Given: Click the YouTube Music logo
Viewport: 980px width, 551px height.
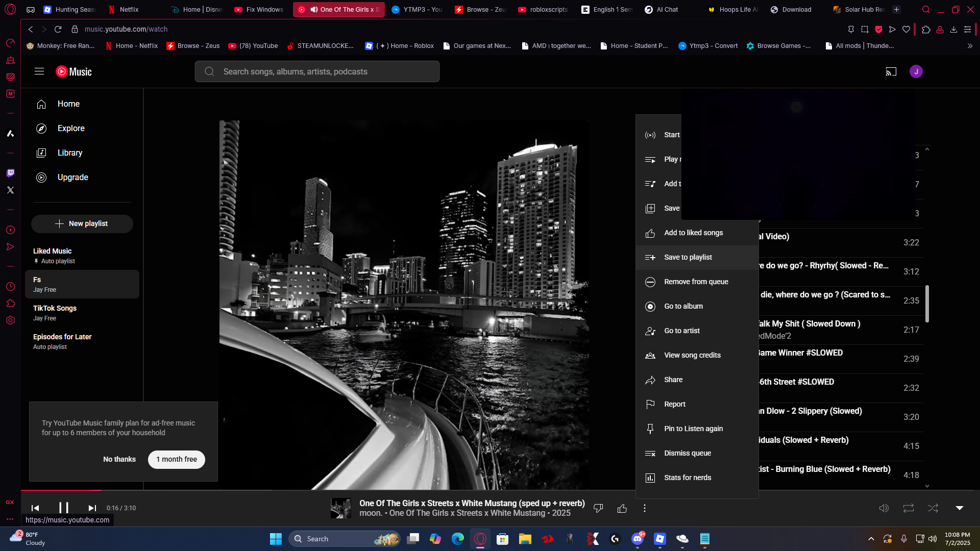Looking at the screenshot, I should (73, 71).
